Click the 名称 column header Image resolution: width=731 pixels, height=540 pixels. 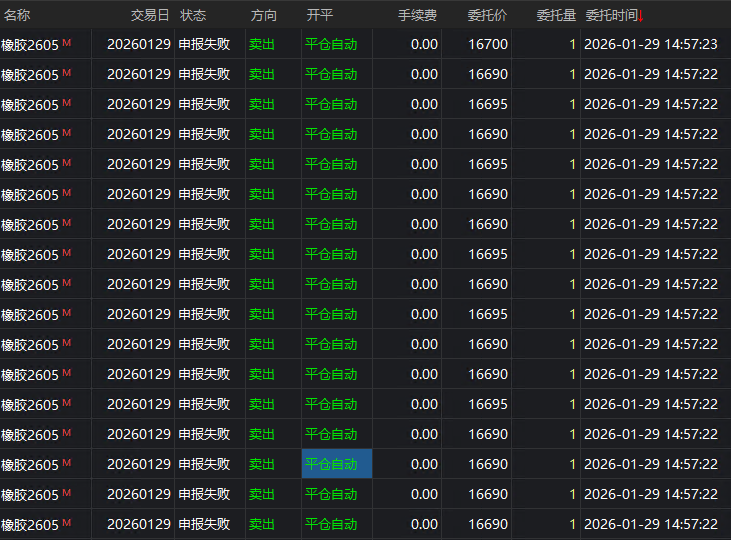click(16, 16)
